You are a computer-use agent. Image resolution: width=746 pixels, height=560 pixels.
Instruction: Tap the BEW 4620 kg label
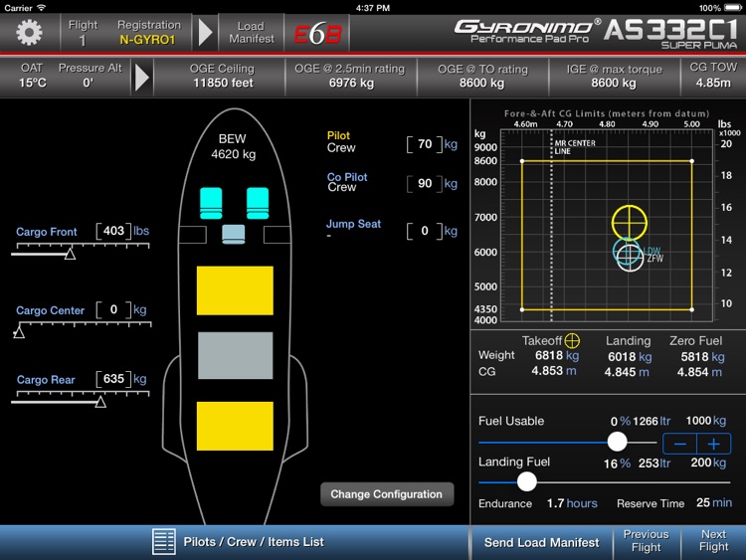(x=233, y=146)
